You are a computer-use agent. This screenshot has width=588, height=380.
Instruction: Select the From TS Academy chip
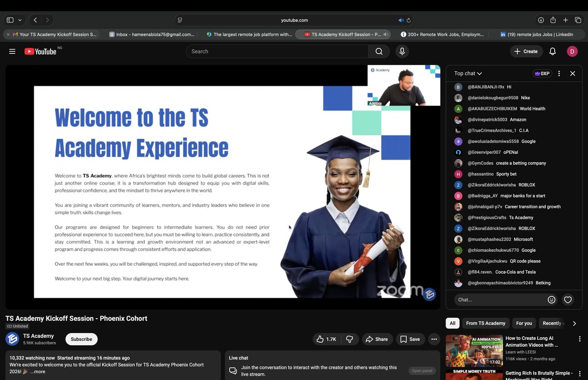[x=486, y=323]
